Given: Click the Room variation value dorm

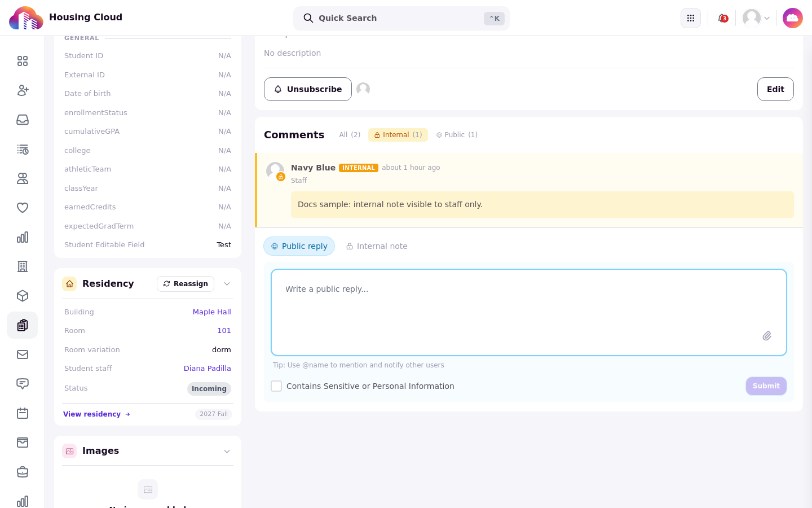Looking at the screenshot, I should pos(222,350).
